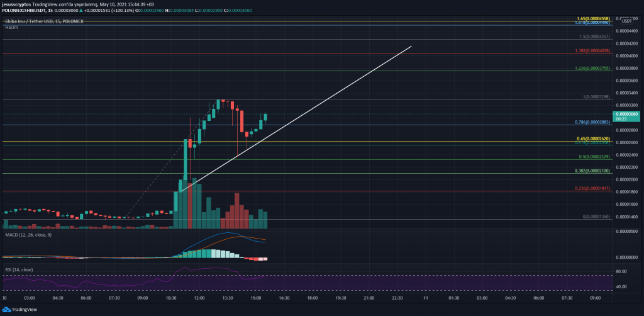The height and width of the screenshot is (316, 644).
Task: Click the RSI (14, close) indicator label
Action: [x=18, y=269]
